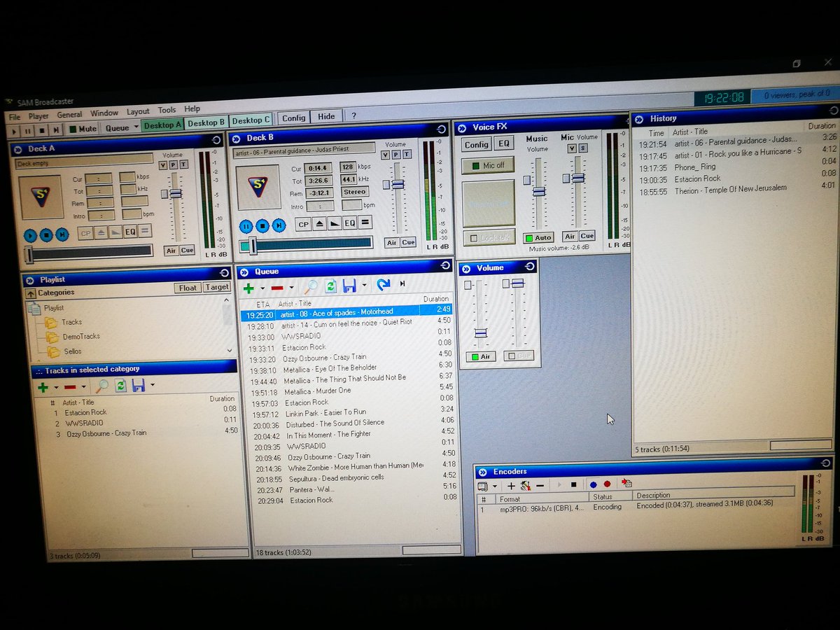
Task: Pause playback on Deck B
Action: 246,226
